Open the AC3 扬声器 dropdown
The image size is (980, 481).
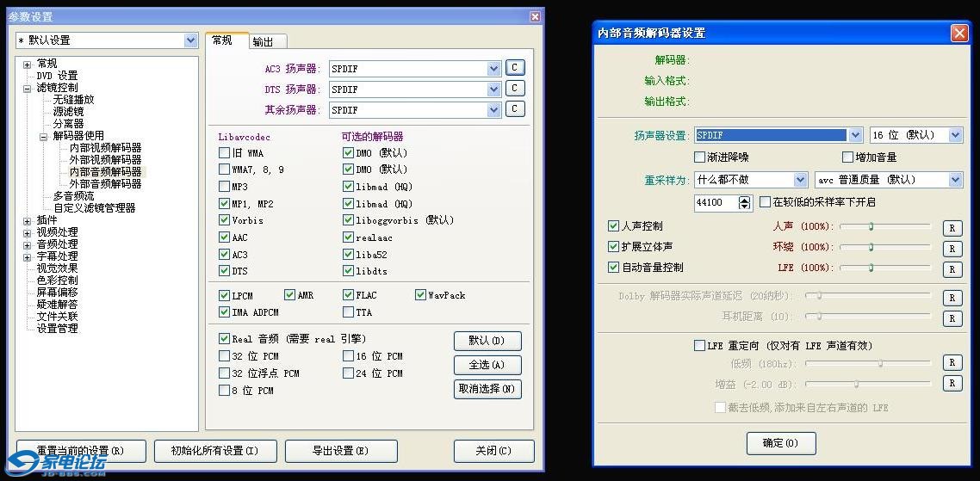(493, 69)
